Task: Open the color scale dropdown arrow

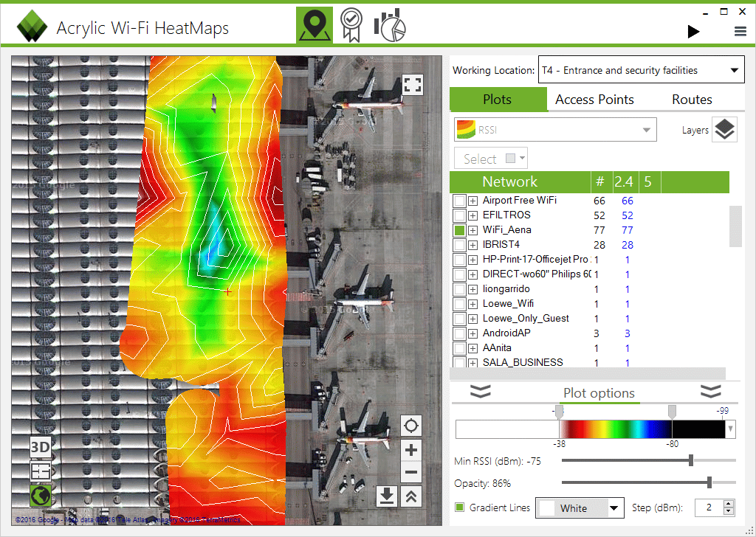Action: click(731, 429)
